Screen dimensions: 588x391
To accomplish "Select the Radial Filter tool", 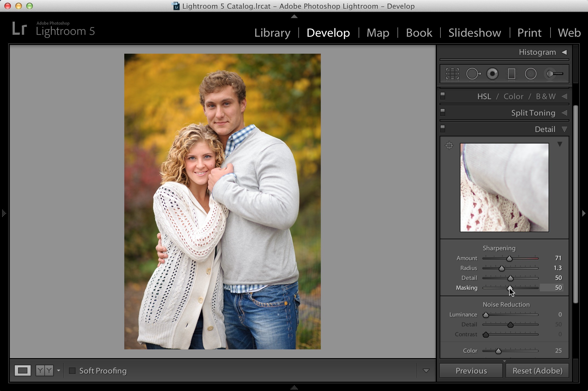I will (x=531, y=74).
